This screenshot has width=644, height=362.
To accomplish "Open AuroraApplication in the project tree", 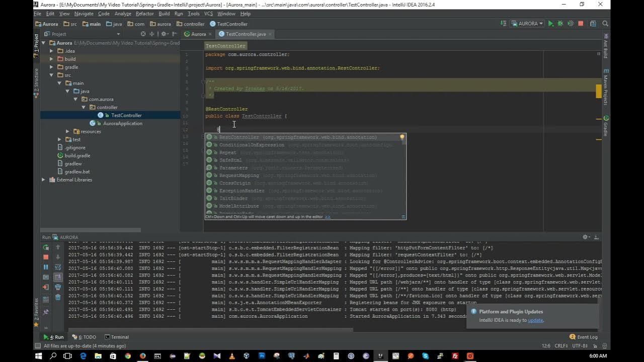I will tap(122, 123).
